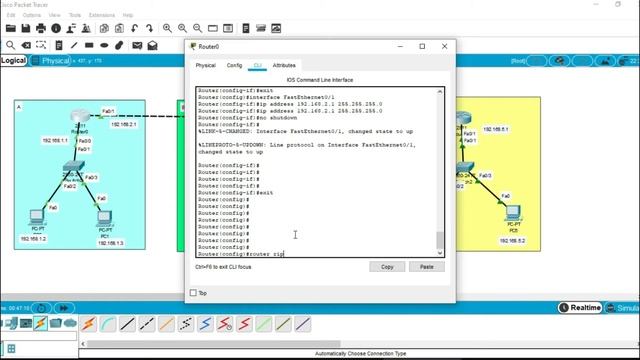Open Router0 Attributes tab
The image size is (640, 360).
(x=284, y=65)
